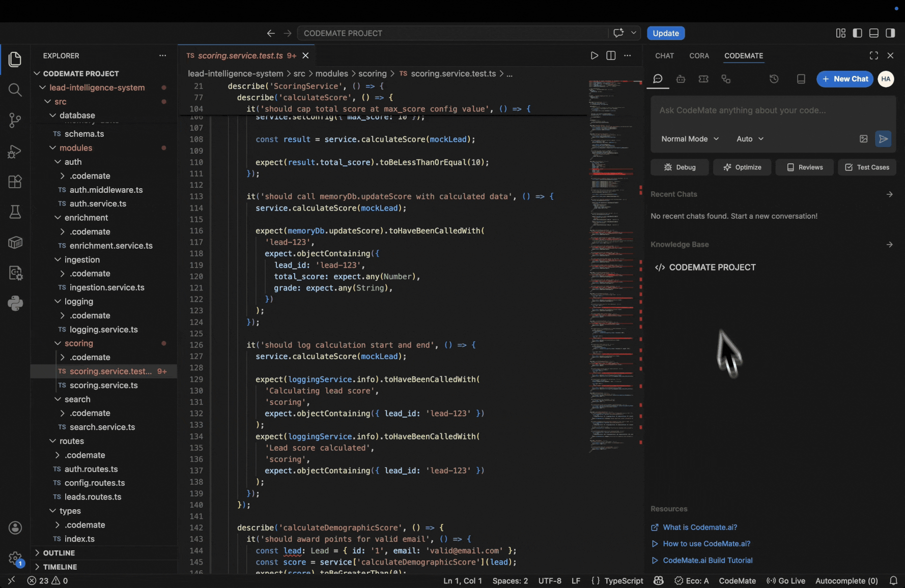Viewport: 905px width, 588px height.
Task: Collapse the scoring folder
Action: [78, 343]
